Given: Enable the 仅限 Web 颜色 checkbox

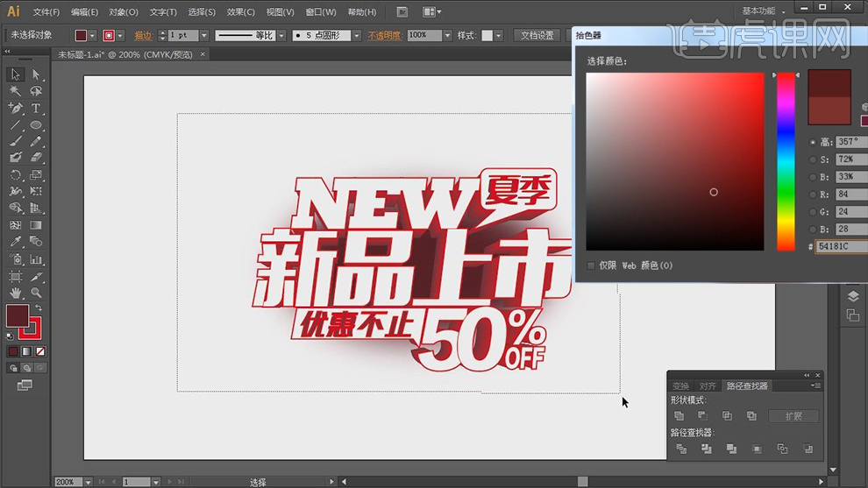Looking at the screenshot, I should click(x=591, y=265).
